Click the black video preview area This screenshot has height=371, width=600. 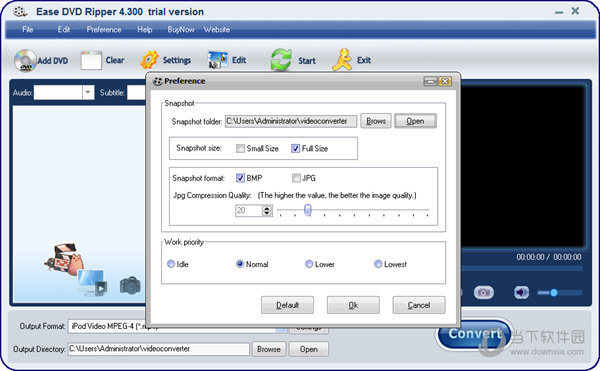523,166
